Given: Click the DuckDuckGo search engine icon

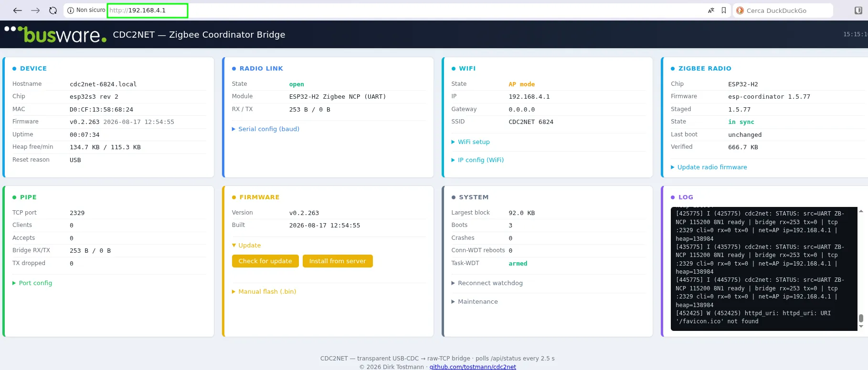Looking at the screenshot, I should (x=740, y=10).
